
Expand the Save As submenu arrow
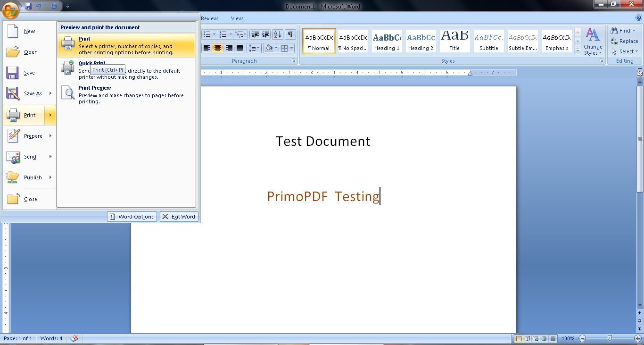[x=50, y=93]
